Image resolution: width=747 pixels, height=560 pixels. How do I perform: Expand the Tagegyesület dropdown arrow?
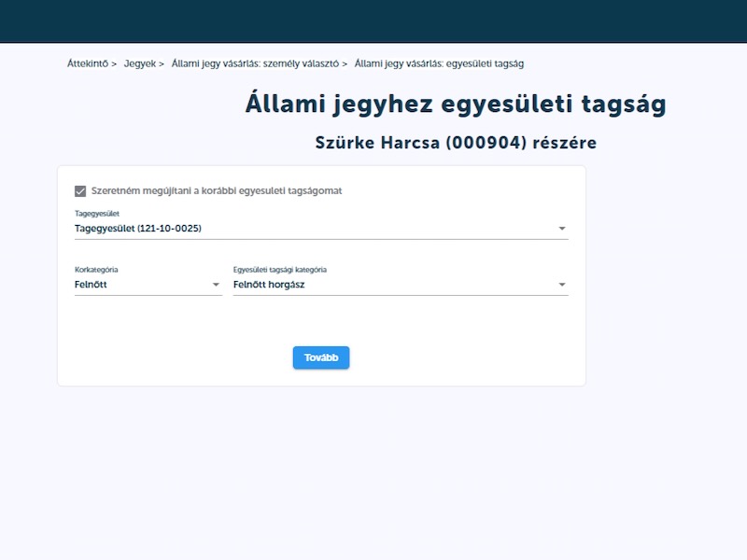pos(562,229)
